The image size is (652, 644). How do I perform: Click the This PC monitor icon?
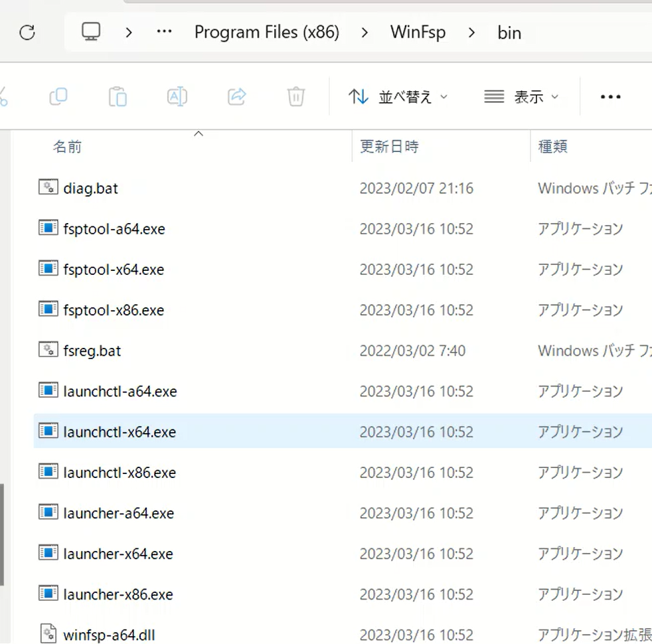click(x=91, y=32)
